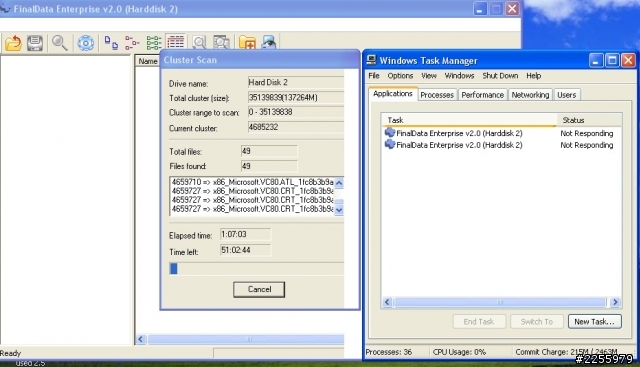The image size is (640, 367).
Task: Click the Drive name field
Action: coord(296,82)
